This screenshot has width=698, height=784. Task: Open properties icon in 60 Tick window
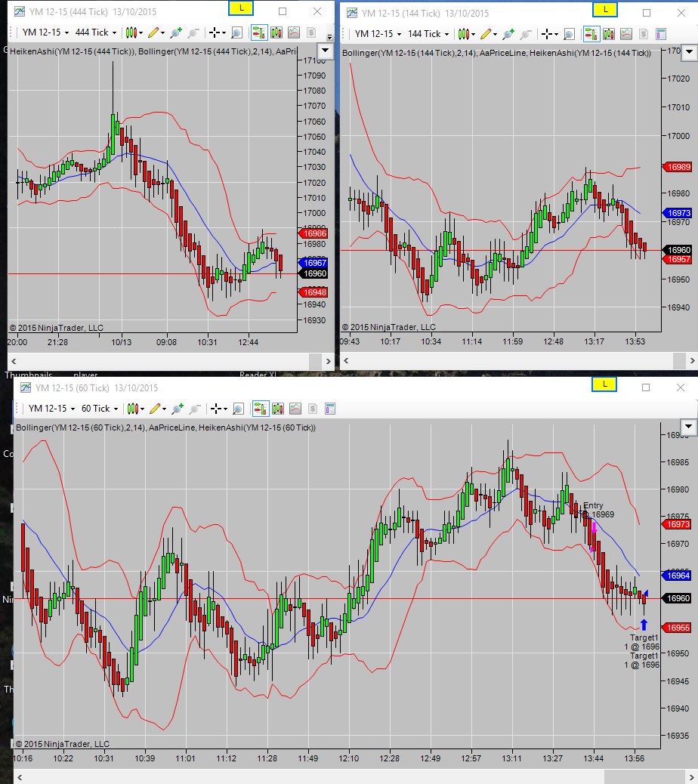point(330,409)
